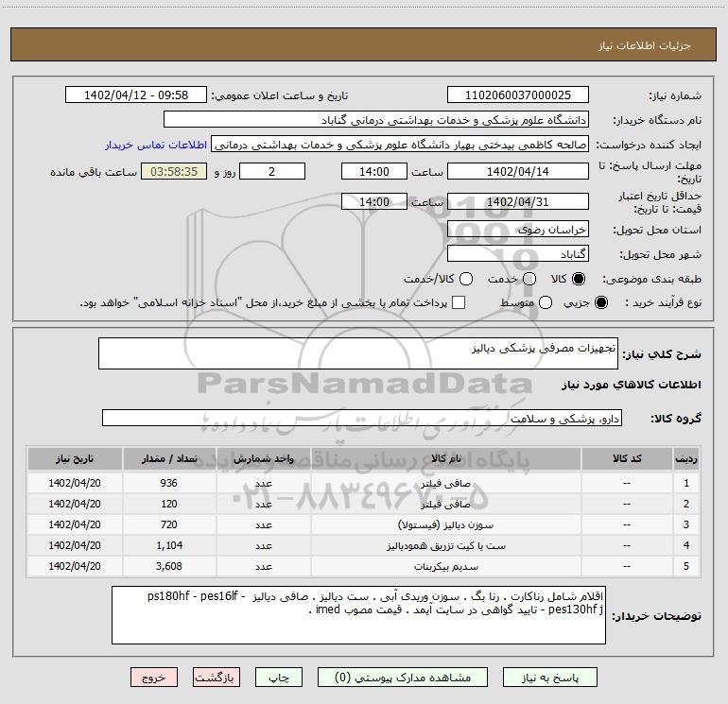Click the remaining time 03:58:35 field
The height and width of the screenshot is (704, 728).
click(174, 171)
